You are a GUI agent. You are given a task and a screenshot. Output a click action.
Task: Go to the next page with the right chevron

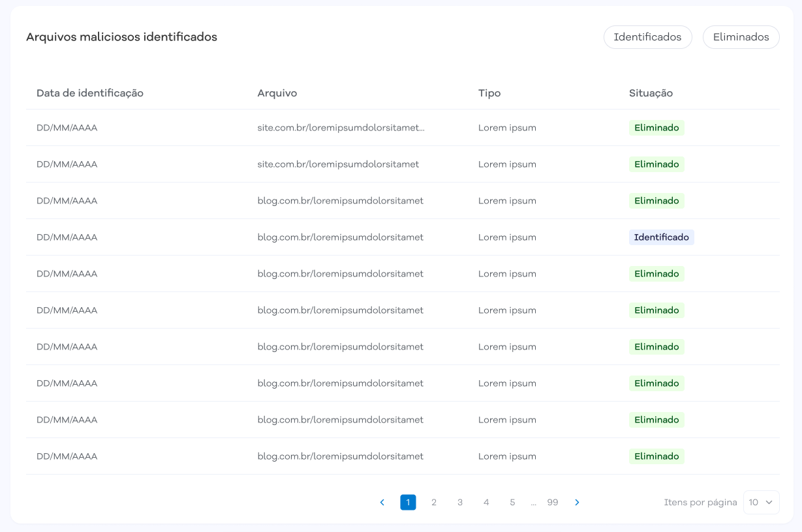(x=577, y=502)
